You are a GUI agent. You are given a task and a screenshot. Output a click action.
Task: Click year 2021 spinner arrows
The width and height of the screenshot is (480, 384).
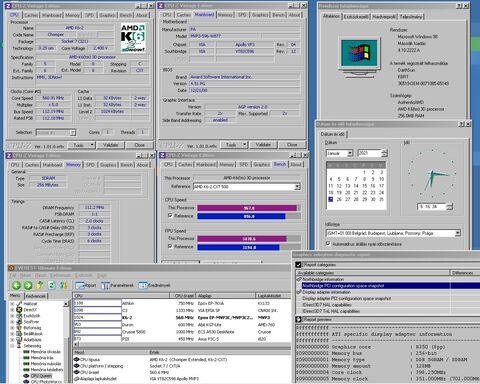coord(384,153)
